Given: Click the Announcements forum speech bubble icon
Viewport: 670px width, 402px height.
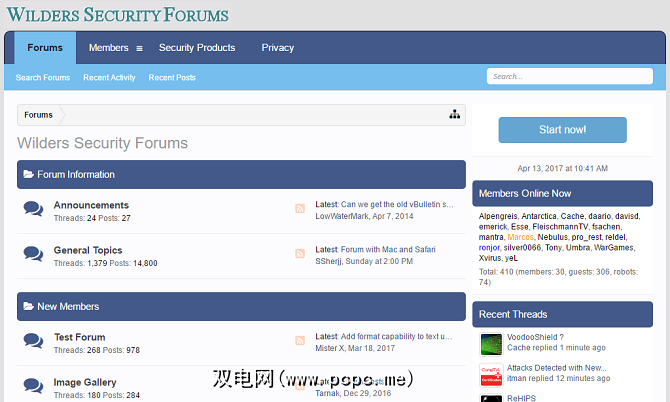Looking at the screenshot, I should coord(33,209).
